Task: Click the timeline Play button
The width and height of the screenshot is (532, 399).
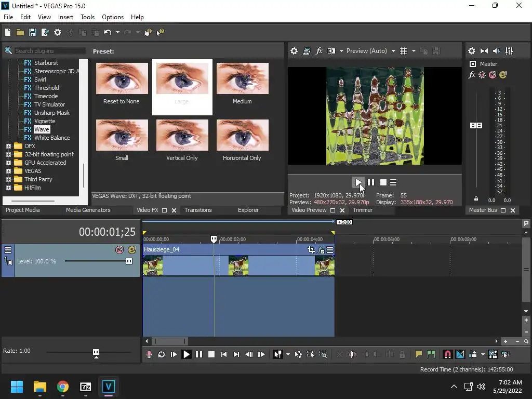Action: [x=187, y=354]
